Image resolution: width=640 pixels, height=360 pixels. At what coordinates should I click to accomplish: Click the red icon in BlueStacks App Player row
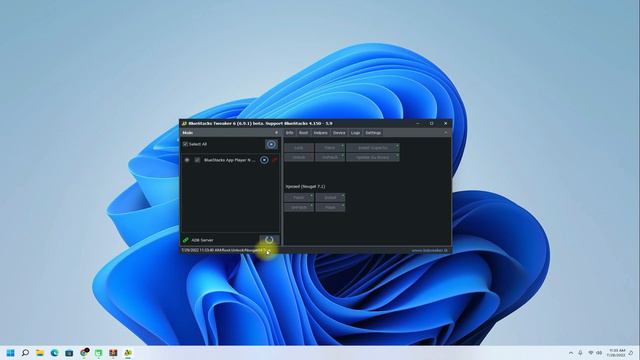coord(275,160)
